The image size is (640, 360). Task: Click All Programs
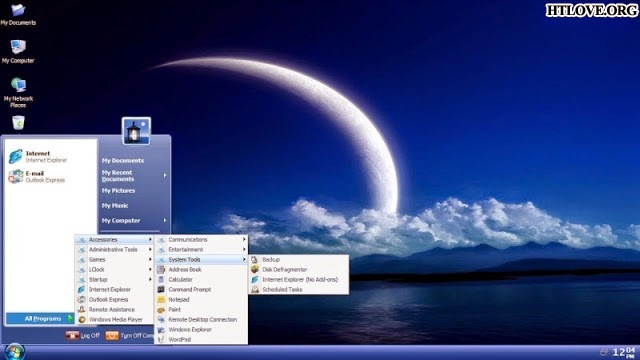pyautogui.click(x=40, y=318)
